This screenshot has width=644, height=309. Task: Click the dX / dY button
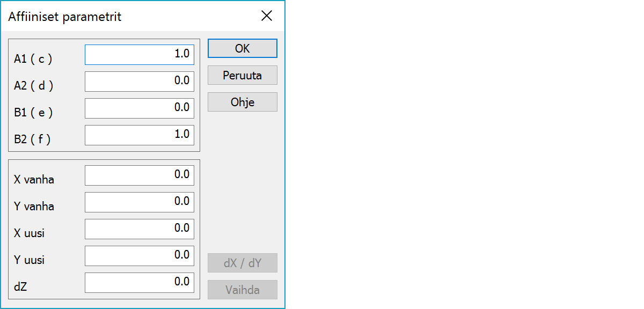(x=242, y=263)
